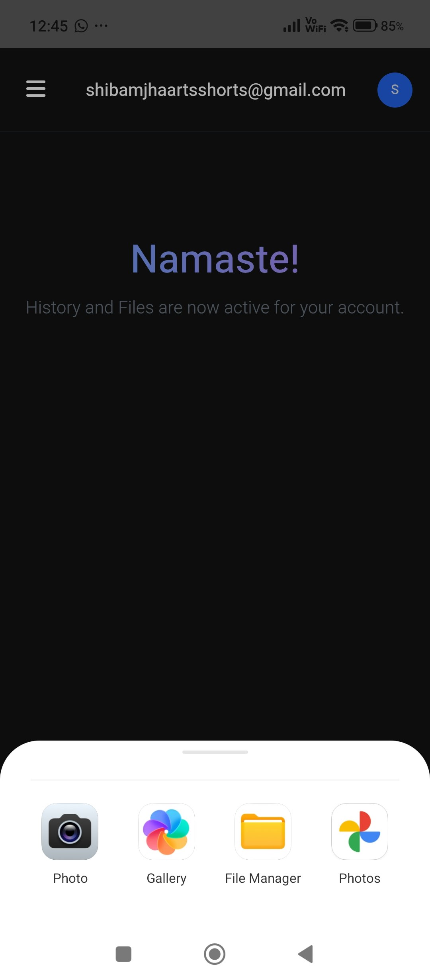Image resolution: width=430 pixels, height=980 pixels.
Task: Tap the blue S profile avatar
Action: [x=395, y=90]
